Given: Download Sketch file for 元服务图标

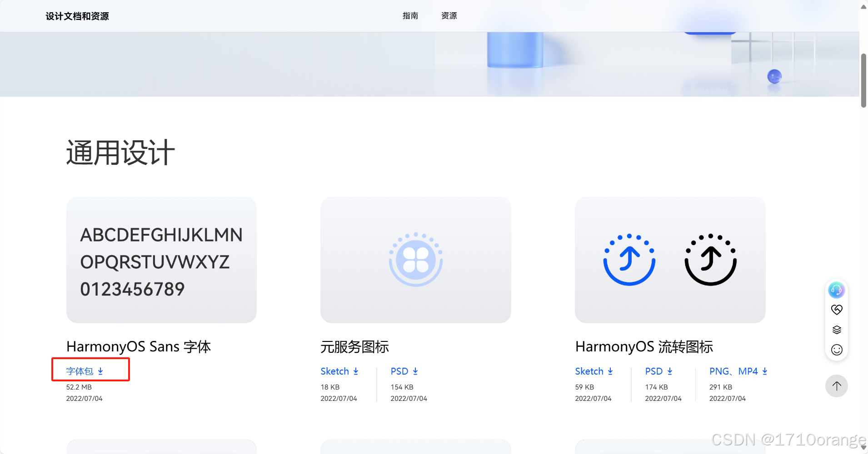Looking at the screenshot, I should 339,371.
